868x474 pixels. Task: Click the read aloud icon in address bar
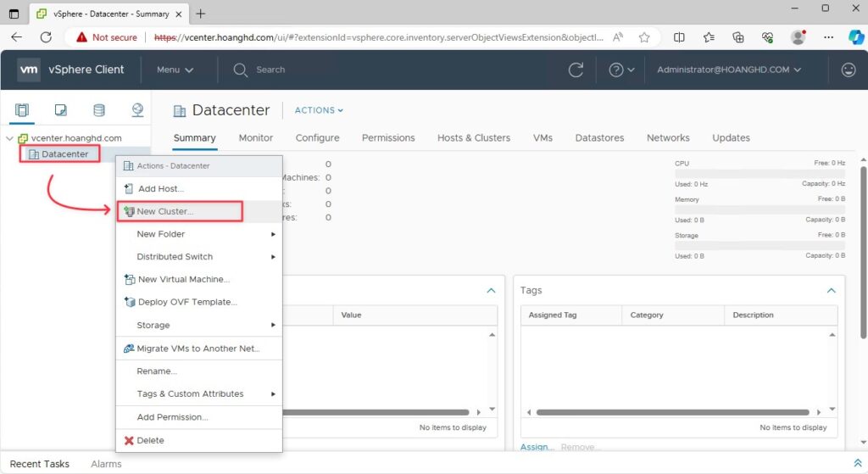(x=618, y=37)
